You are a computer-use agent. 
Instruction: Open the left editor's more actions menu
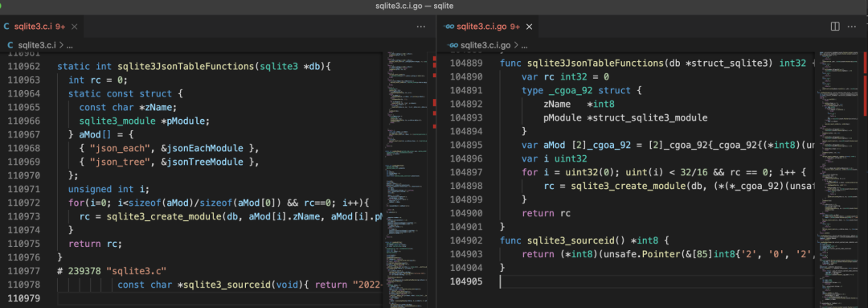420,26
